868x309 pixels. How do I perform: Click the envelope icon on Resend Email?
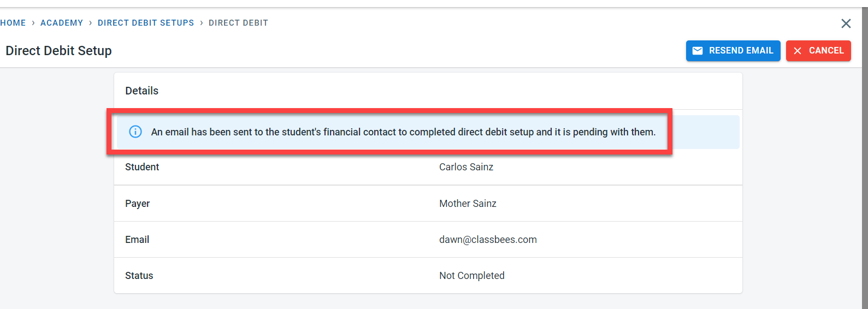698,51
